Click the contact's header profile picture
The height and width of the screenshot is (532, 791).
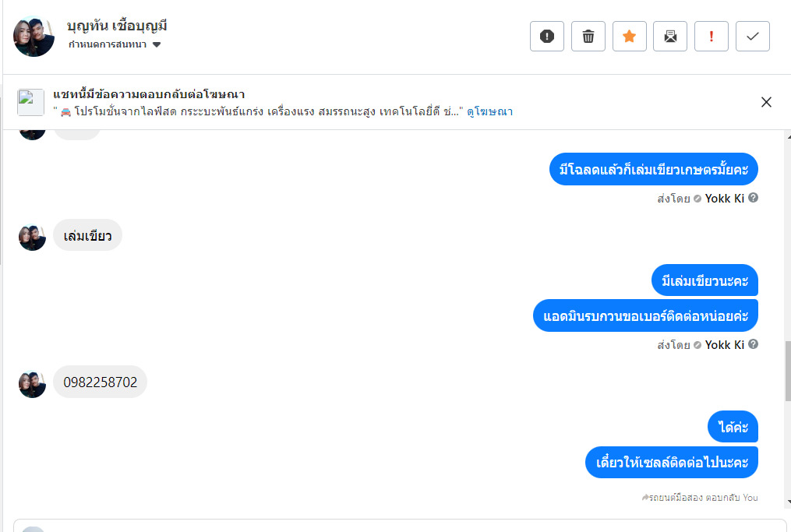point(34,36)
